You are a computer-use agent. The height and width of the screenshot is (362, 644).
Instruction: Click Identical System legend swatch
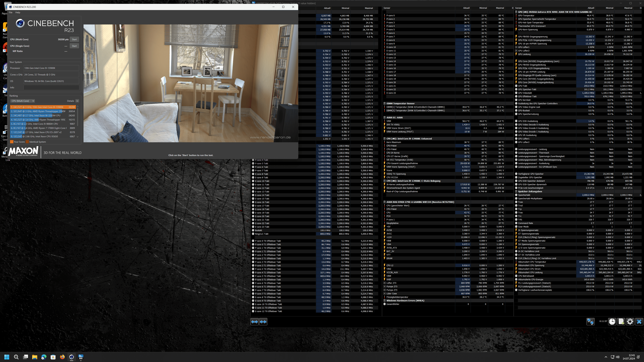[x=27, y=142]
